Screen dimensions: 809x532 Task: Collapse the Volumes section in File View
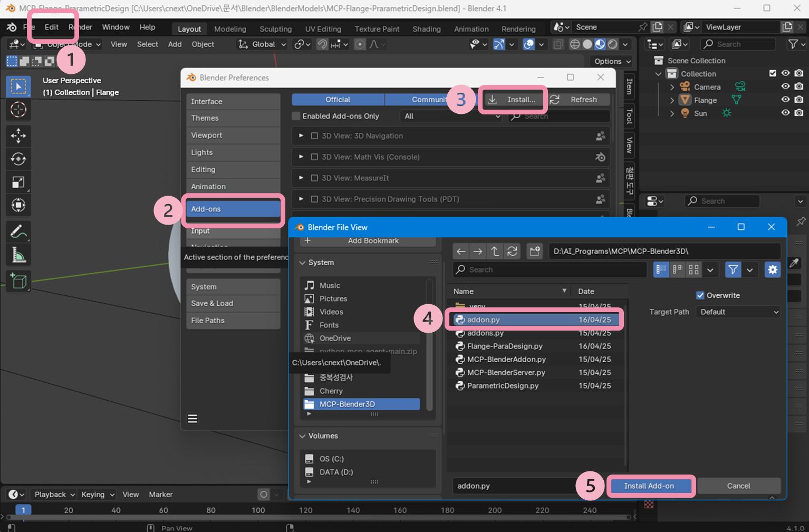(303, 436)
